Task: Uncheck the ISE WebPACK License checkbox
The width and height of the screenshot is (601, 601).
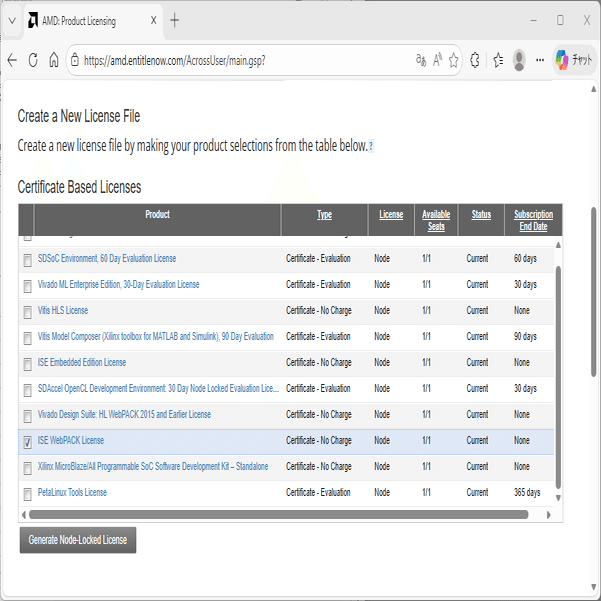Action: pyautogui.click(x=27, y=441)
